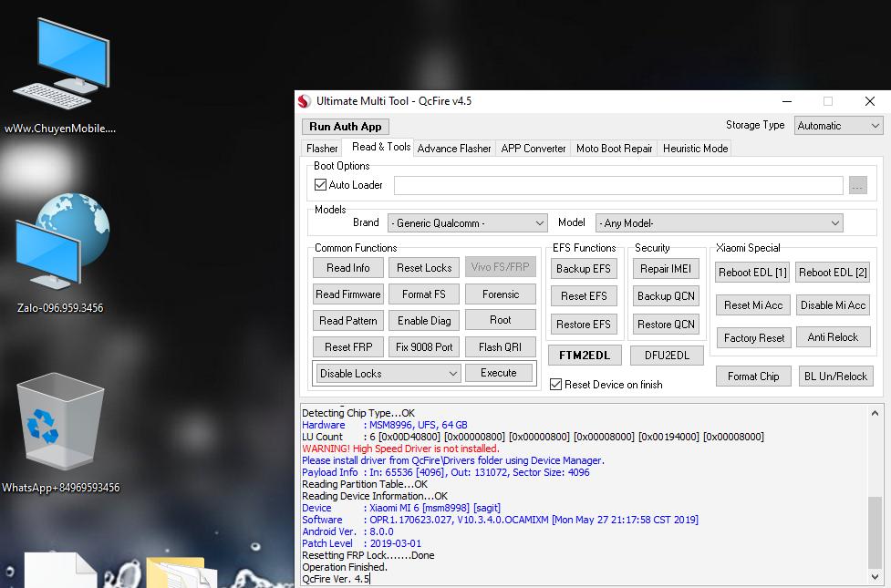Image resolution: width=891 pixels, height=588 pixels.
Task: Click the BL Un/Relock button
Action: click(836, 377)
